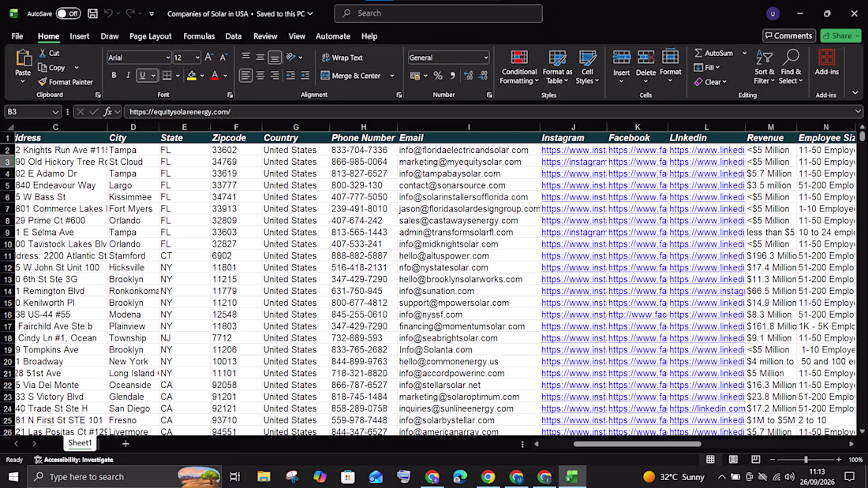Toggle Underline formatting
Viewport: 868px width, 488px height.
[142, 75]
